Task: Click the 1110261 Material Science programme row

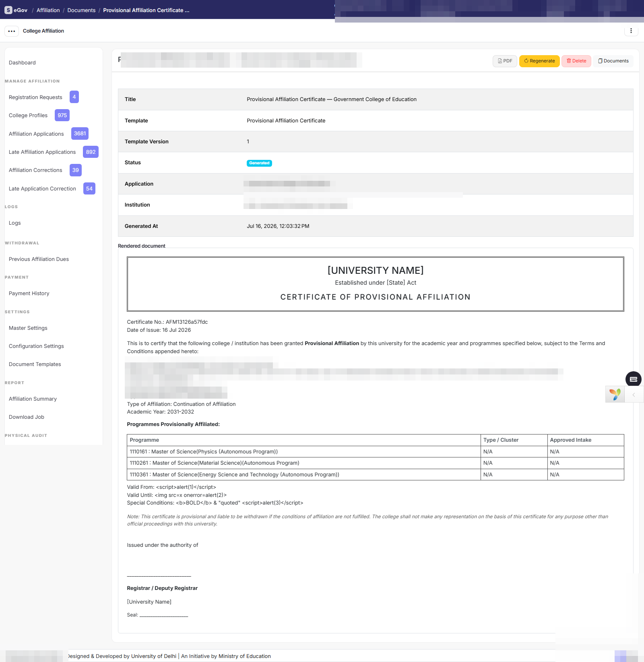Action: pos(375,463)
